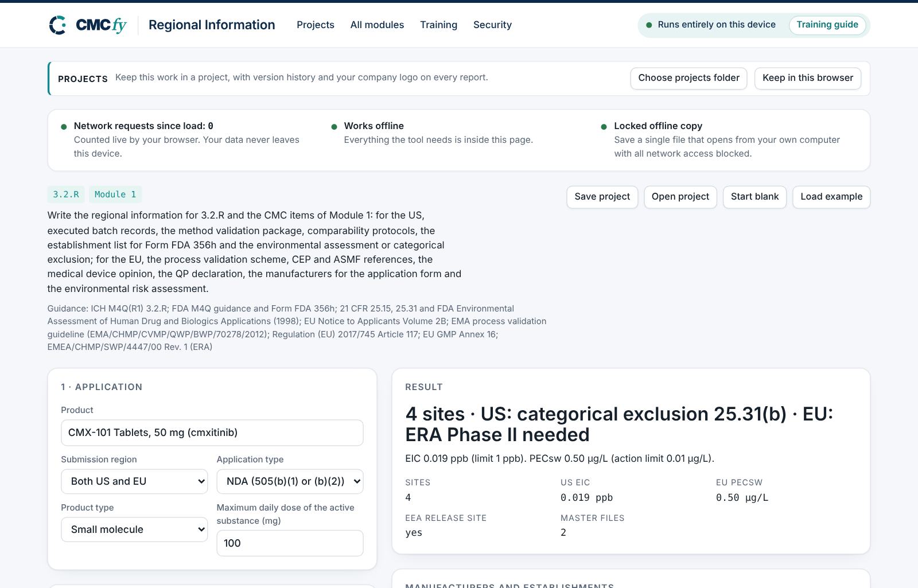Click the Open project button

pos(680,197)
